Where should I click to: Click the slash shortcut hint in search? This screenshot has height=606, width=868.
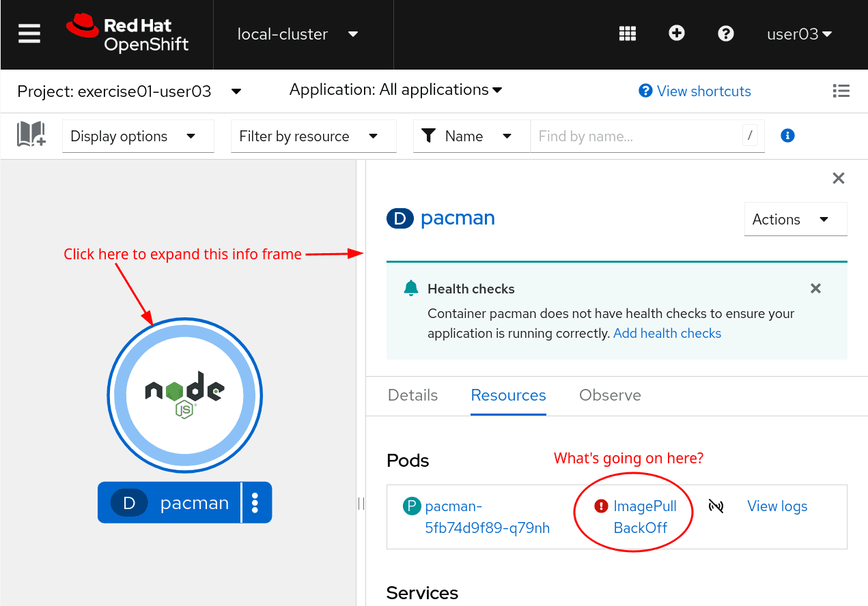[750, 136]
